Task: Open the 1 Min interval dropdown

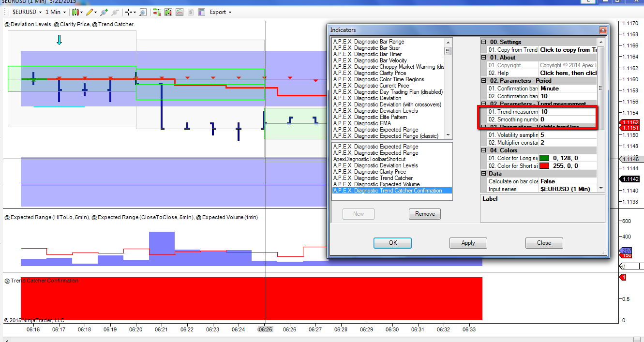Action: pos(55,12)
